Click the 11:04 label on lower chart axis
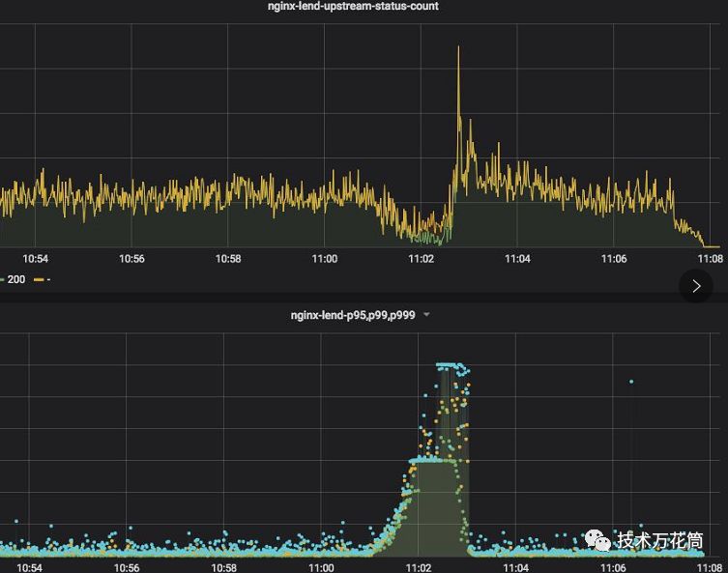The height and width of the screenshot is (573, 728). click(516, 567)
